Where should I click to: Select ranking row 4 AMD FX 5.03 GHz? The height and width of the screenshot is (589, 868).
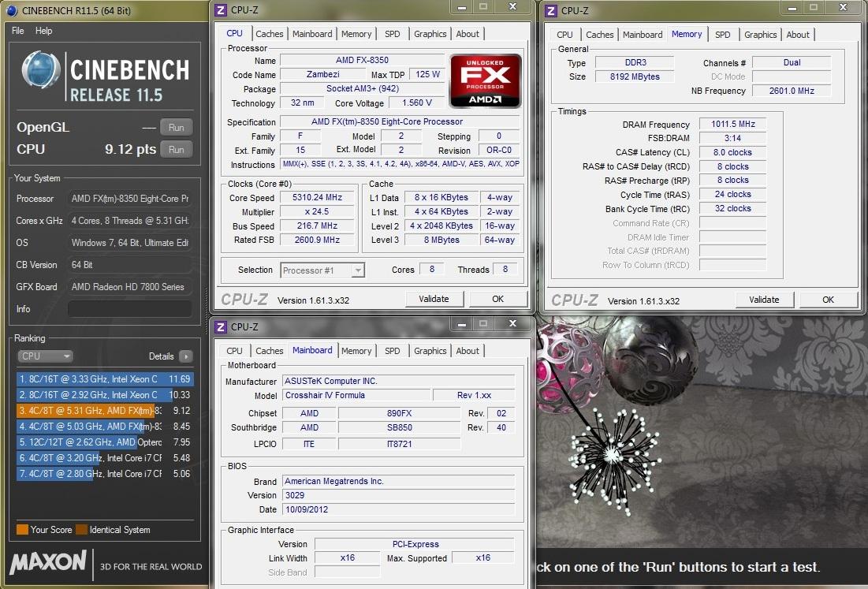[105, 427]
